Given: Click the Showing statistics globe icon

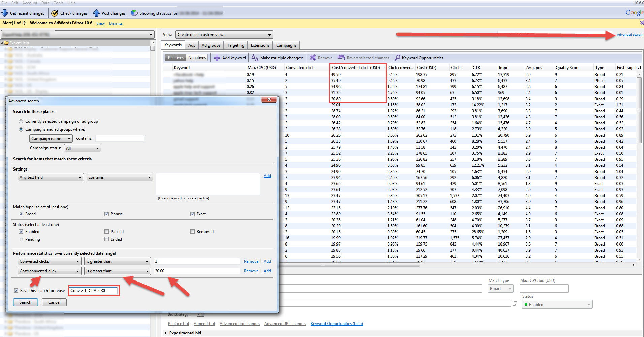Looking at the screenshot, I should (134, 13).
